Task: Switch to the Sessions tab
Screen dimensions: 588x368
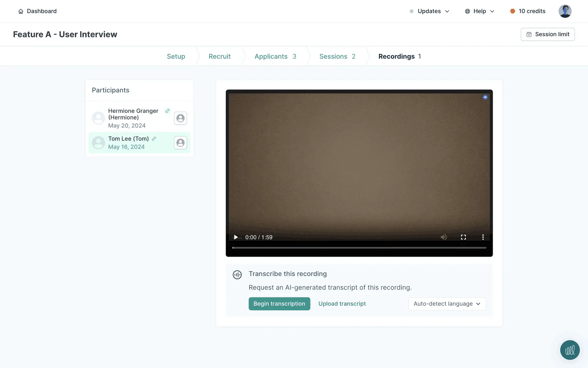Action: [337, 56]
